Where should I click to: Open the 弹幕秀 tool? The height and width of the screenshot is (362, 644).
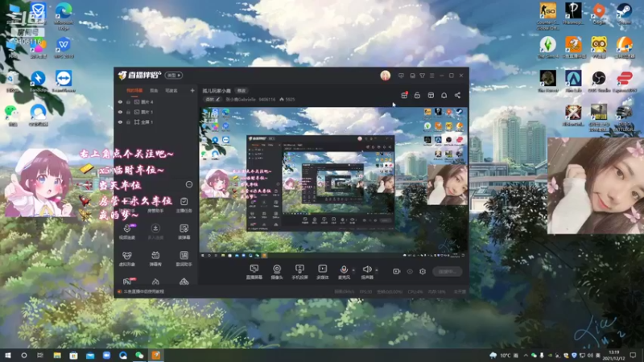[155, 259]
